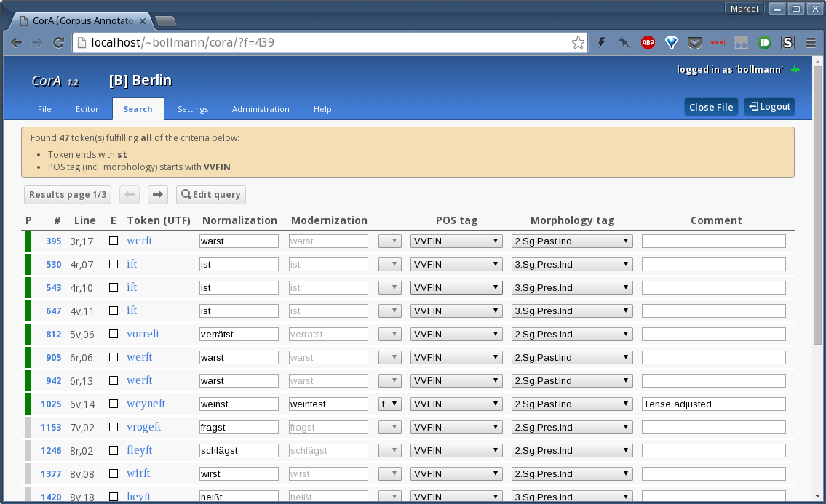Bookmark this page with the star icon
826x504 pixels.
578,43
